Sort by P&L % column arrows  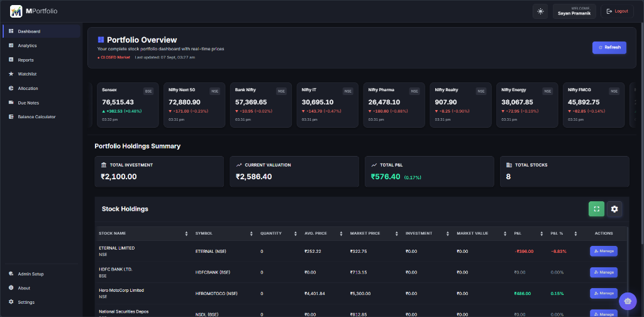pos(576,233)
